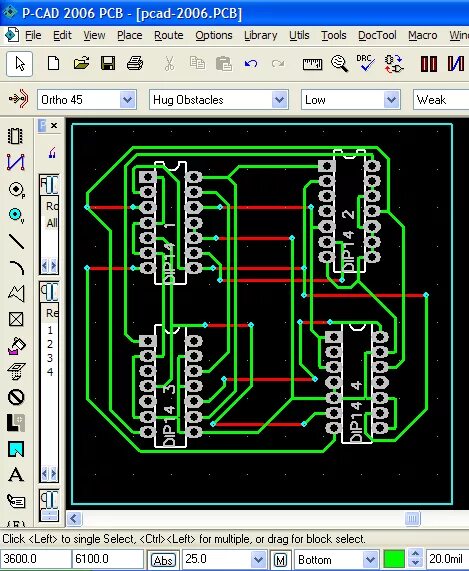The width and height of the screenshot is (469, 571).
Task: Select the Place Keepout tool
Action: 16,397
